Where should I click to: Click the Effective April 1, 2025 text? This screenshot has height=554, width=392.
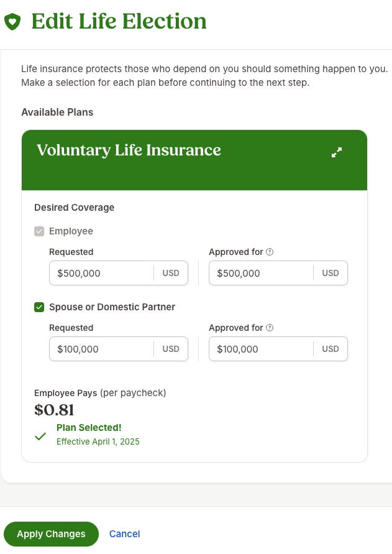click(x=98, y=441)
